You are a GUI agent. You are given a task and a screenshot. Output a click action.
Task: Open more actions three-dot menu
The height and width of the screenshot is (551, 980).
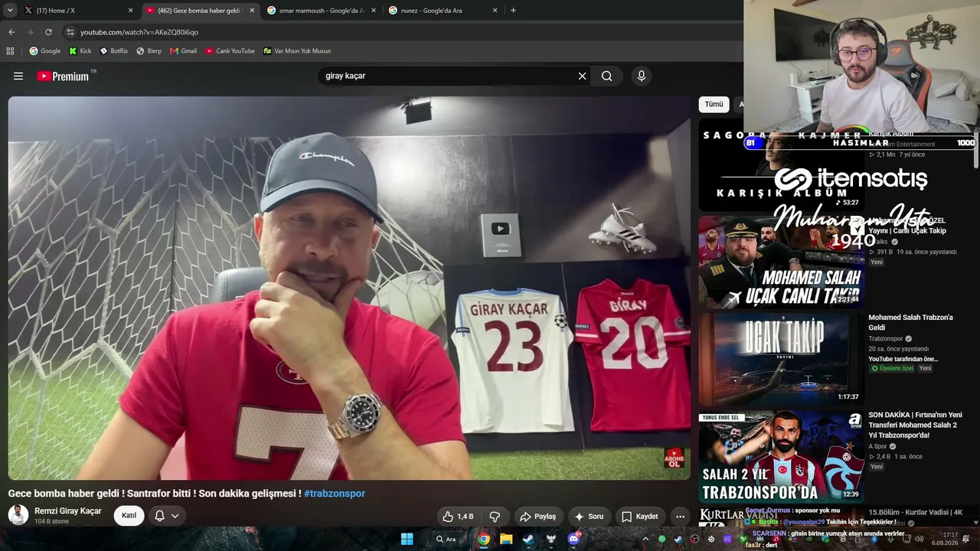point(680,517)
